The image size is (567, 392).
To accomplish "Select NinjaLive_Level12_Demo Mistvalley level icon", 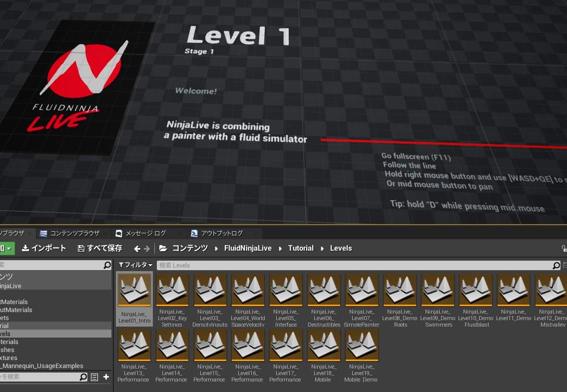I will (551, 290).
